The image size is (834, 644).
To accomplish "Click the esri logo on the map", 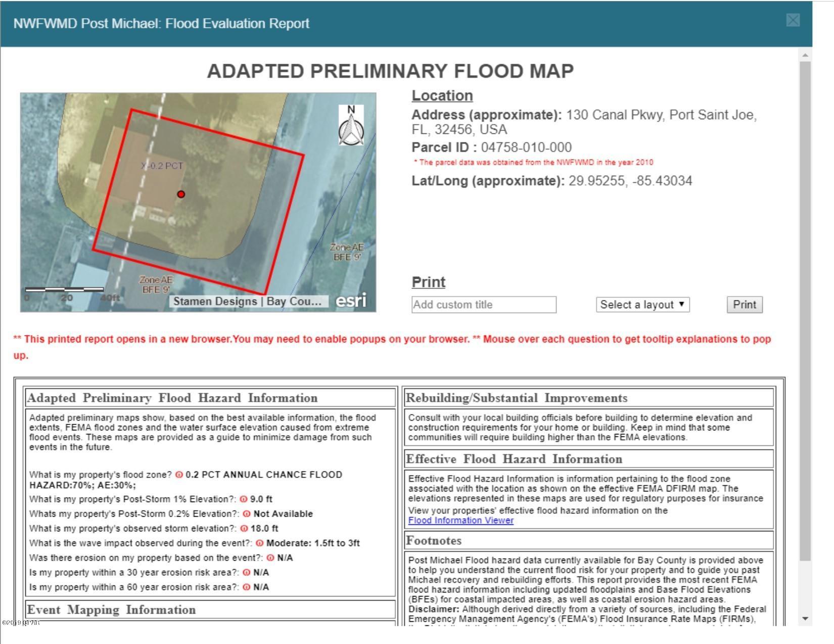I will pos(351,301).
